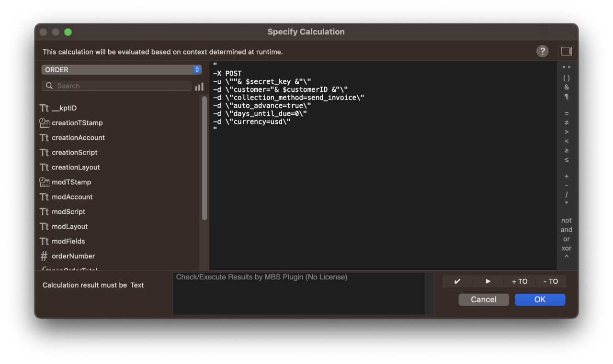Click the '- TO' button
613x364 pixels.
click(551, 281)
